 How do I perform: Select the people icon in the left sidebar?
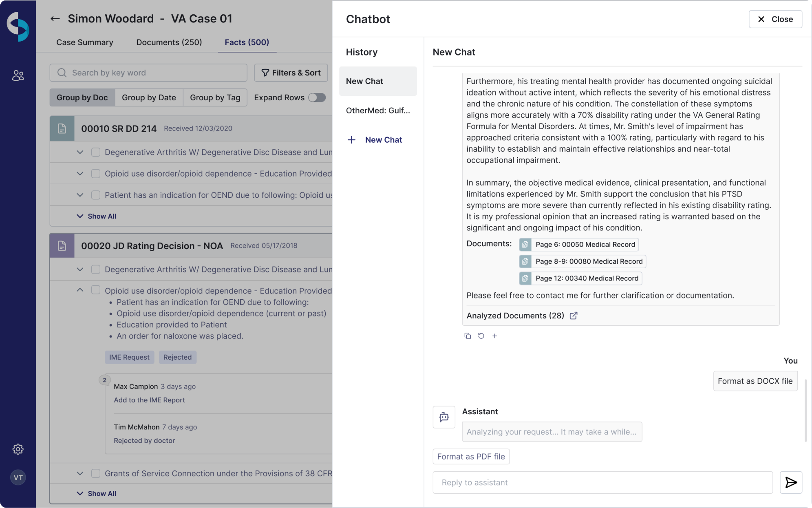(18, 75)
